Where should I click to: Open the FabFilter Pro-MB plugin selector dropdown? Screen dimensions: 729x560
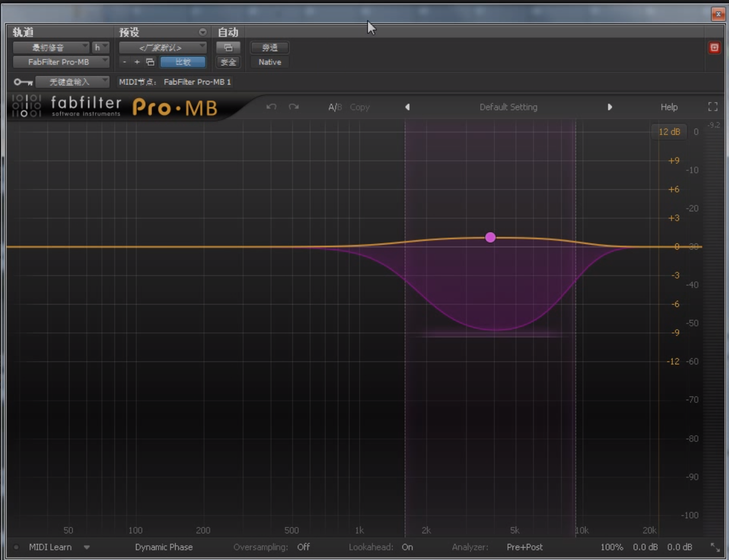click(x=61, y=62)
